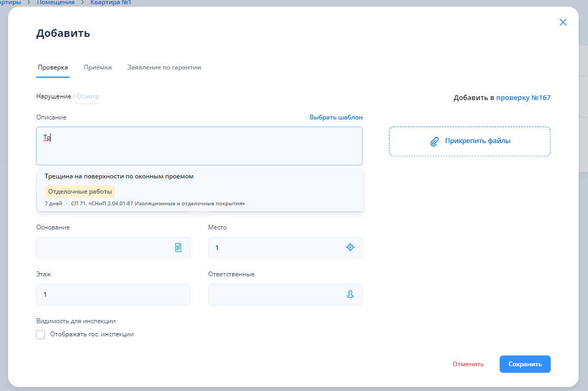Switch to Осмотр type toggle

87,96
